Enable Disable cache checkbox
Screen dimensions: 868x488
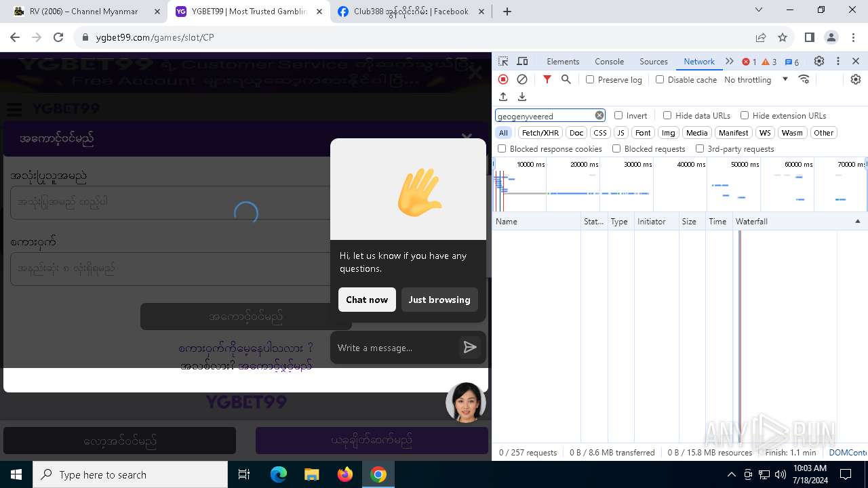pyautogui.click(x=660, y=79)
